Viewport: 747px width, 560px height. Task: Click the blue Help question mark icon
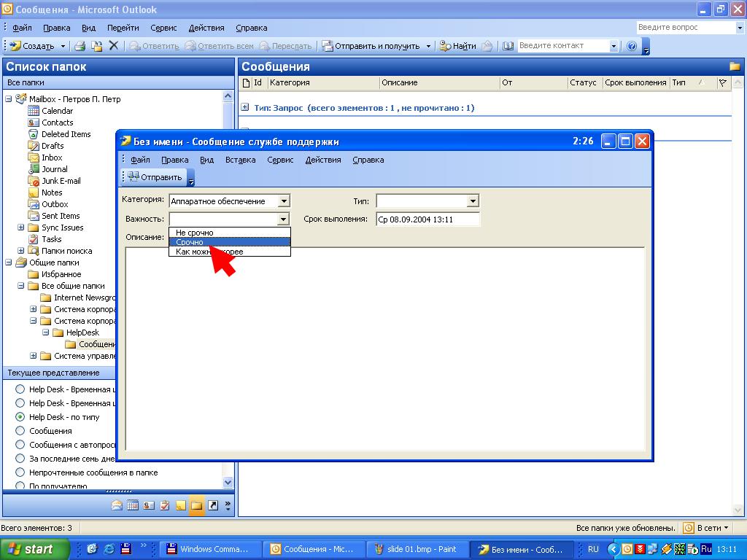tap(632, 46)
